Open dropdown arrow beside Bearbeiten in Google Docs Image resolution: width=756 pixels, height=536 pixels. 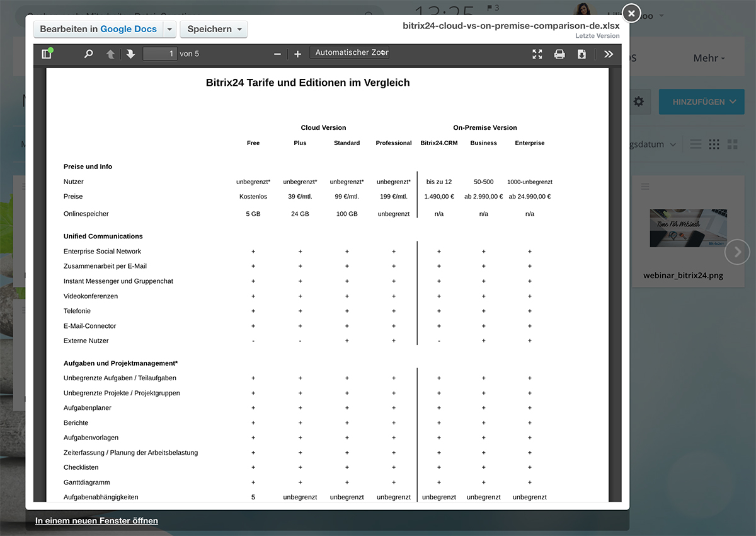click(169, 29)
